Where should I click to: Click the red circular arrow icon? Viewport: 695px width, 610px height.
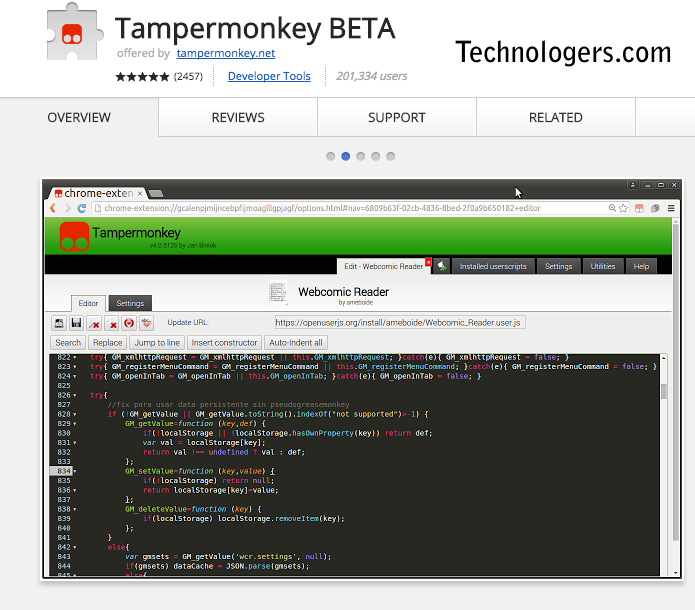tap(129, 323)
